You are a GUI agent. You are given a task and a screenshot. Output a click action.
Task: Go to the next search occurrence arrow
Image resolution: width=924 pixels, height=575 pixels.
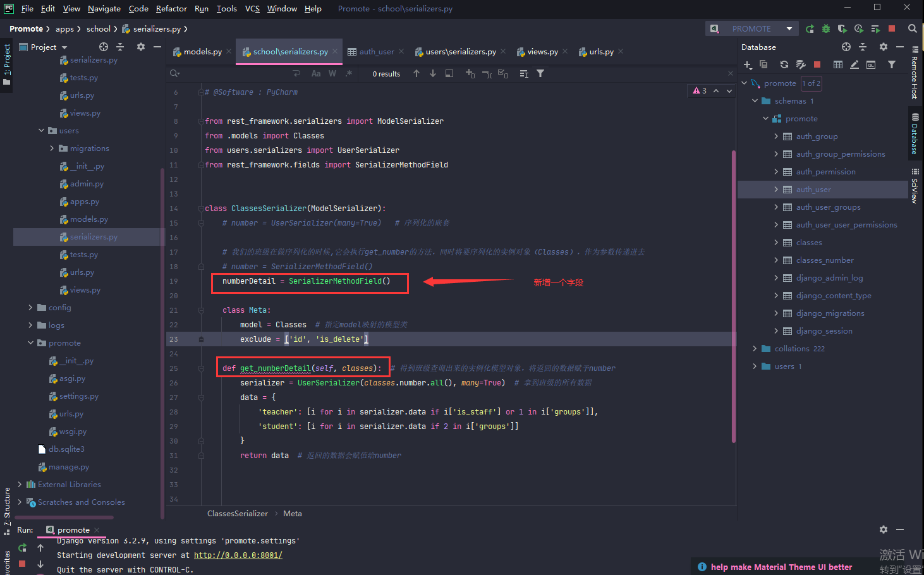click(433, 73)
